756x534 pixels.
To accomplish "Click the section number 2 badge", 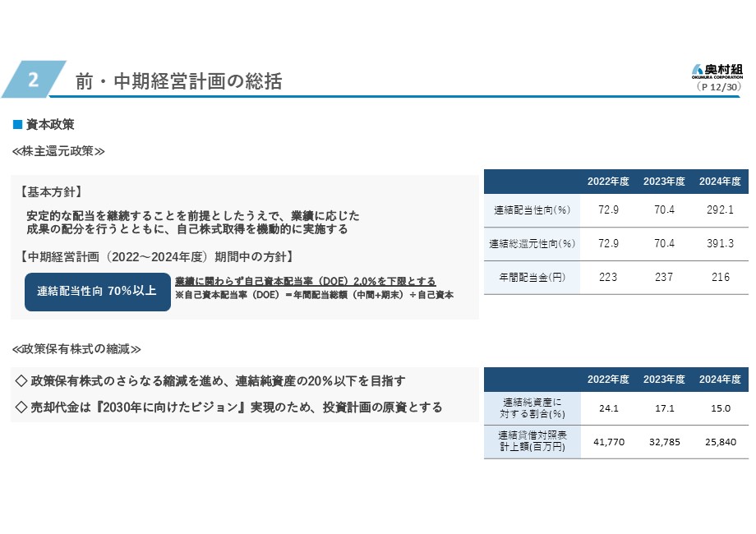I will [33, 80].
